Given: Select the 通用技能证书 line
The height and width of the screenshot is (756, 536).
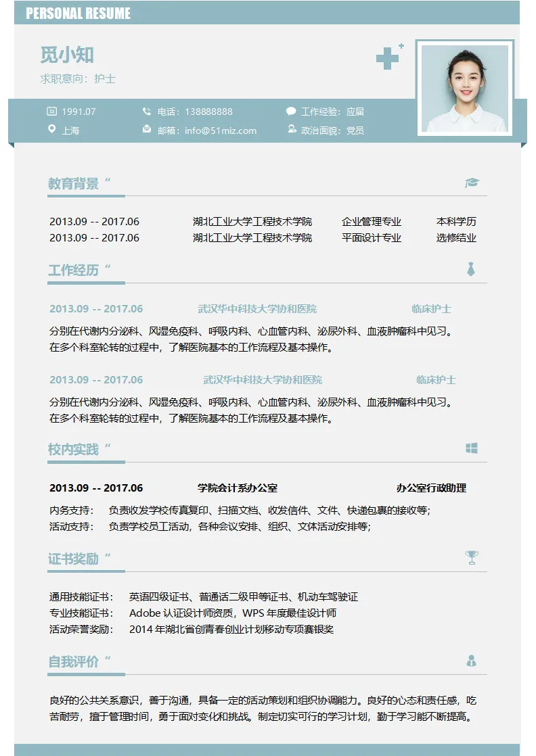Looking at the screenshot, I should (x=204, y=597).
